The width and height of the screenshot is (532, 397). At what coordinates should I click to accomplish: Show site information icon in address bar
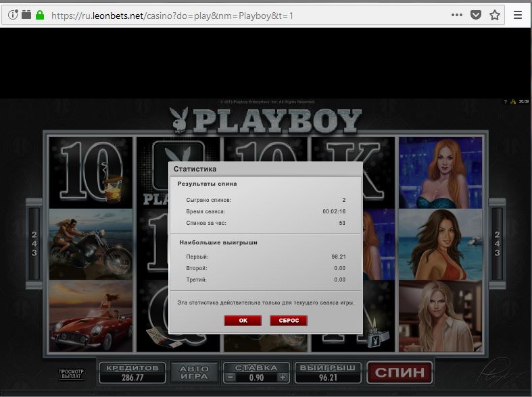pyautogui.click(x=12, y=15)
